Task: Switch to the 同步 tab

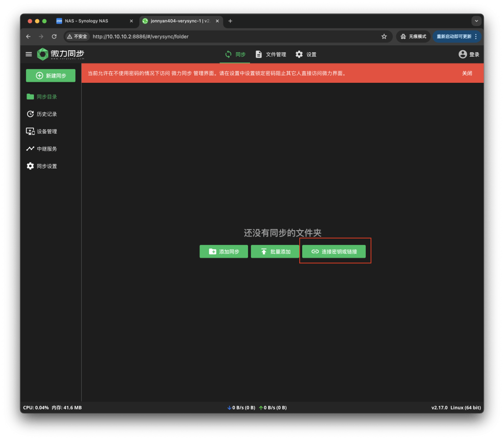Action: click(235, 54)
